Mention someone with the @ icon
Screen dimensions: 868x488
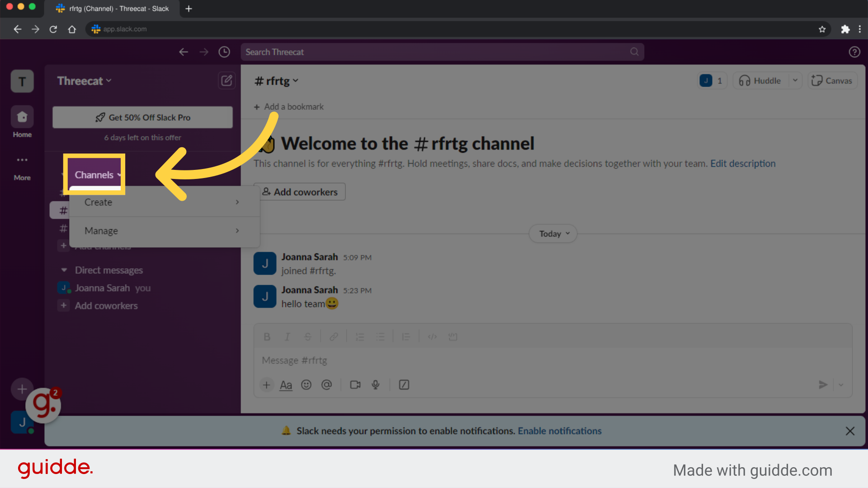click(327, 385)
